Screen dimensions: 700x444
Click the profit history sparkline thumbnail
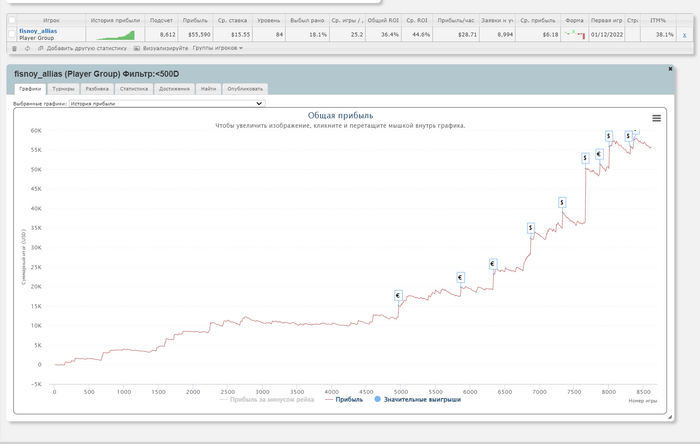118,34
